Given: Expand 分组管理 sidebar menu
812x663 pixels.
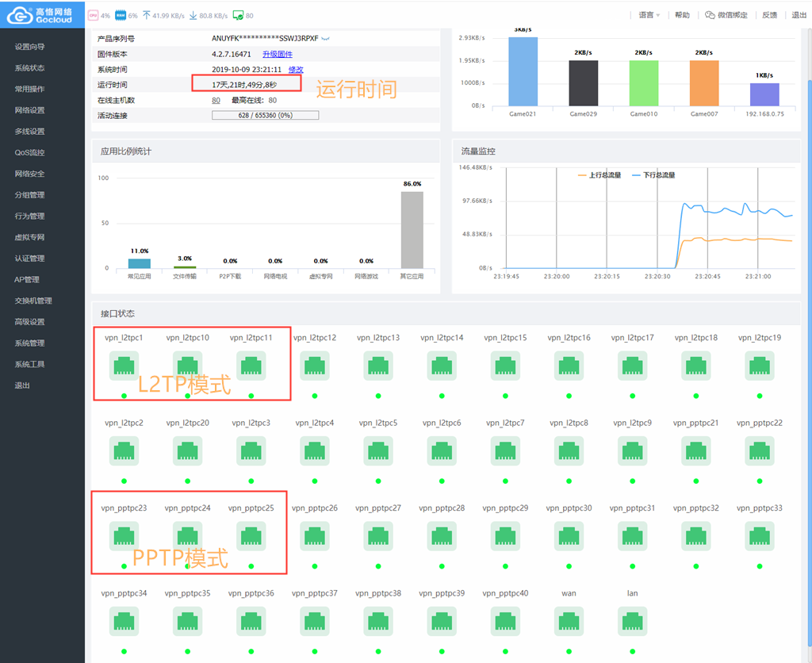Looking at the screenshot, I should coord(29,195).
